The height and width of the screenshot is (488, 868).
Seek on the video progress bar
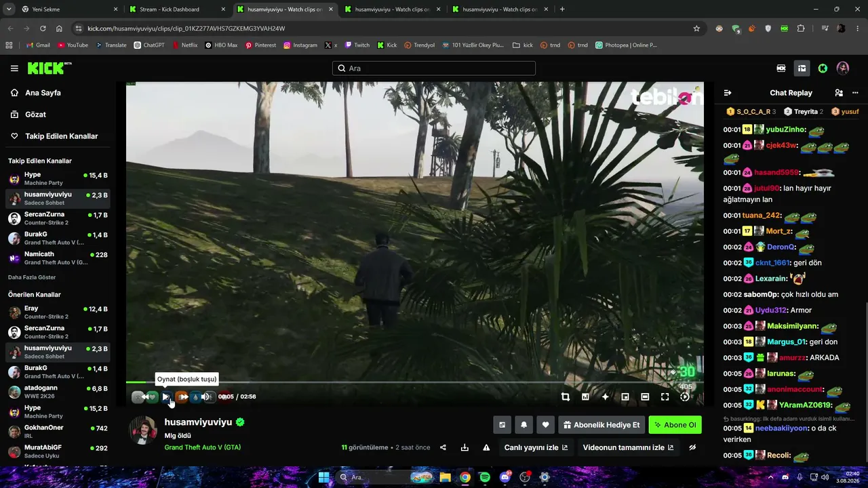414,382
